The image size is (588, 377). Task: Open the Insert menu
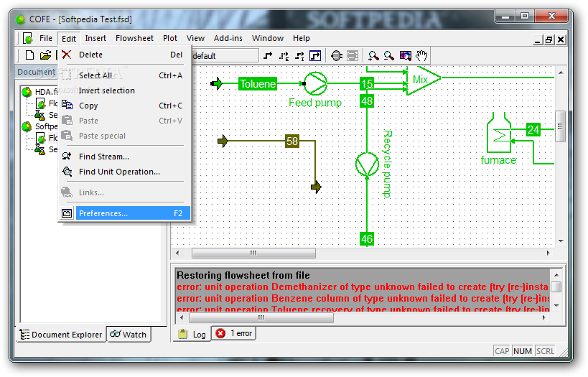click(x=95, y=38)
